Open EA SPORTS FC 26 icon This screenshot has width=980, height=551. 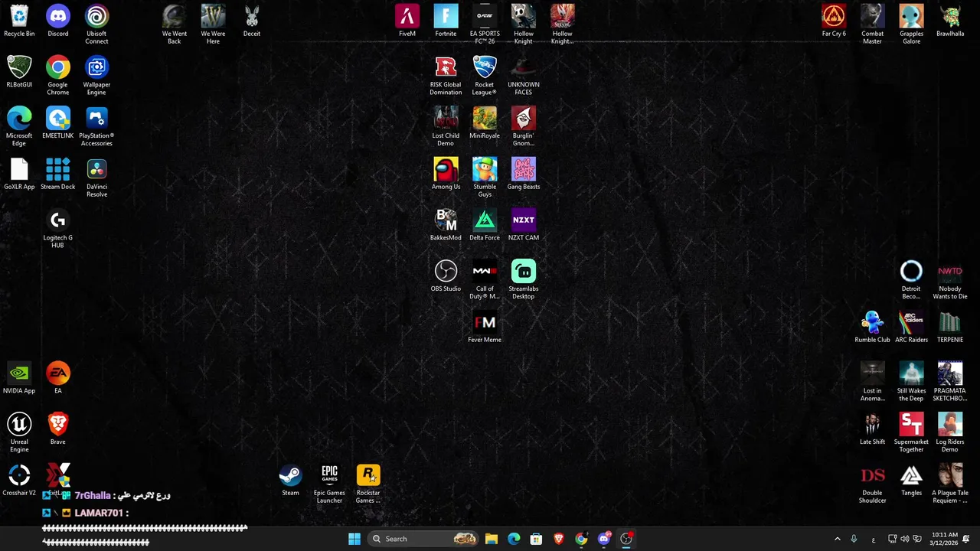pyautogui.click(x=485, y=24)
